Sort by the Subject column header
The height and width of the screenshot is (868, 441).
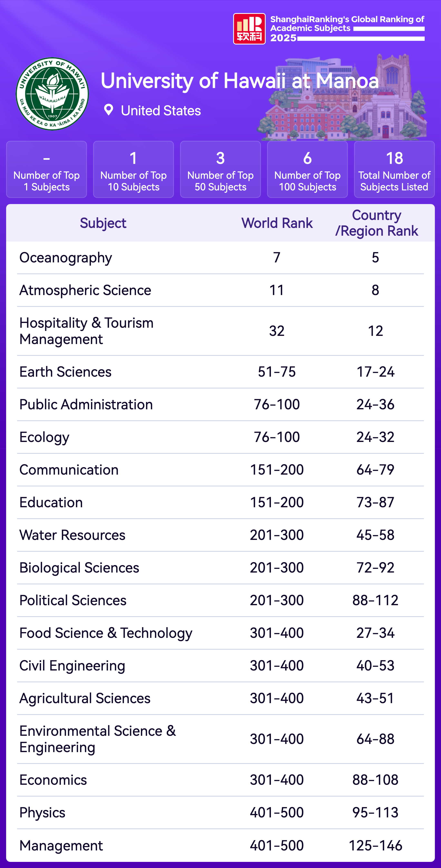pyautogui.click(x=103, y=223)
